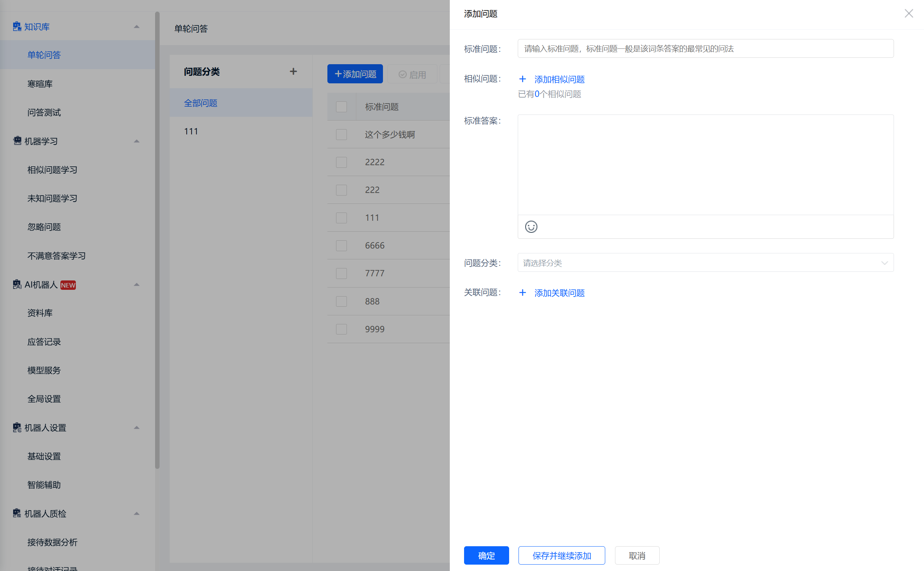Image resolution: width=924 pixels, height=571 pixels.
Task: Focus the 标准问题 text input field
Action: pyautogui.click(x=705, y=49)
